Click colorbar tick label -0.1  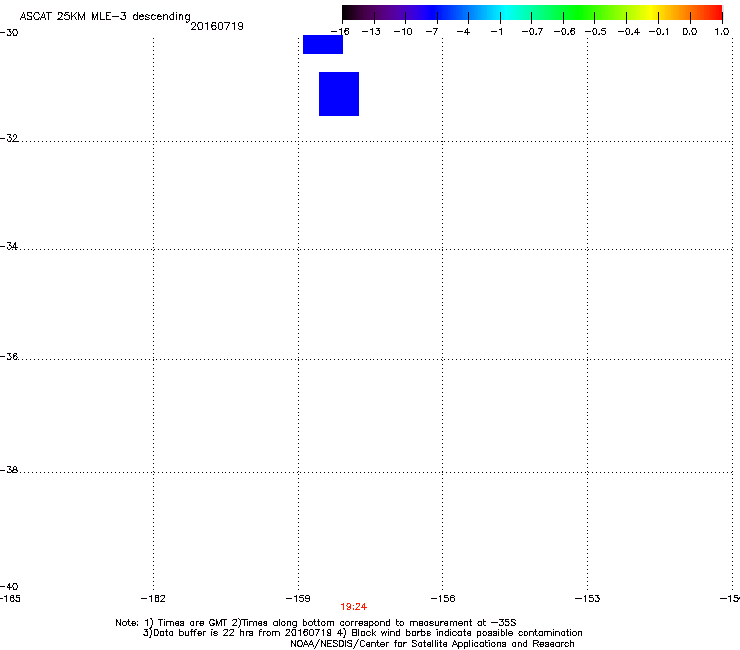click(x=659, y=32)
